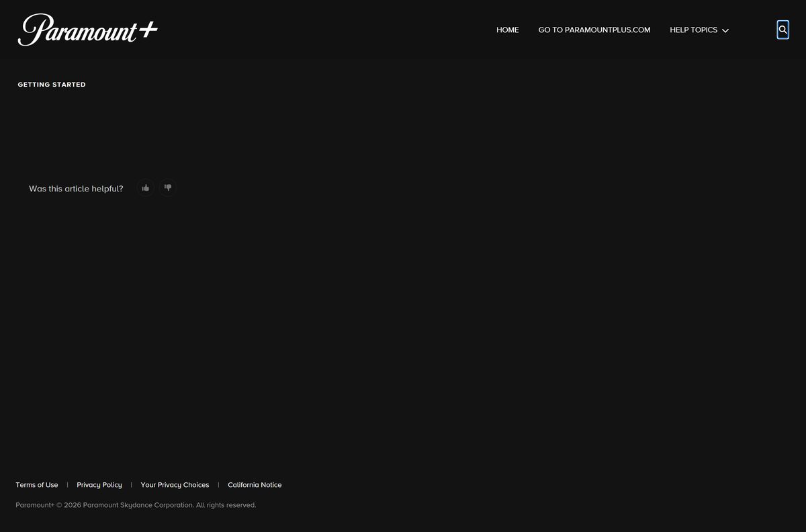The image size is (806, 532).
Task: Click the thumbs up helpful icon
Action: (146, 188)
